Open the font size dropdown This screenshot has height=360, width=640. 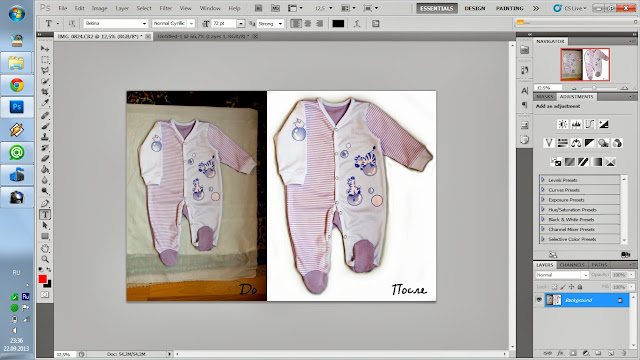click(x=241, y=24)
